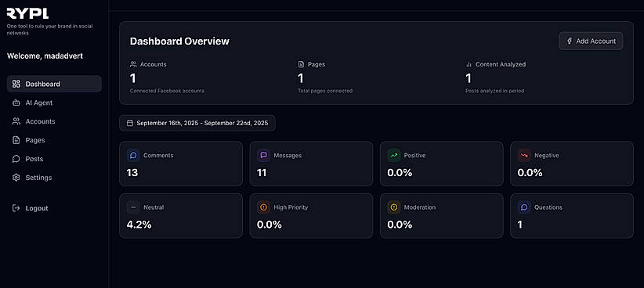Image resolution: width=644 pixels, height=288 pixels.
Task: Click the Add Account button
Action: 591,41
